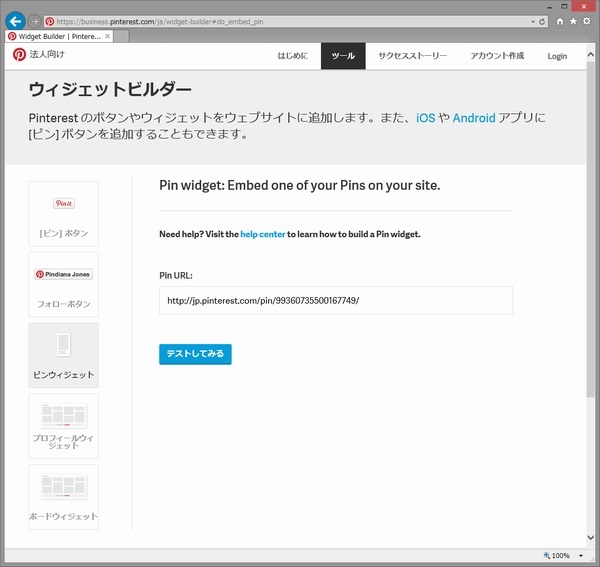The height and width of the screenshot is (567, 600).
Task: Select the プロフィールウィジェット option
Action: point(64,426)
